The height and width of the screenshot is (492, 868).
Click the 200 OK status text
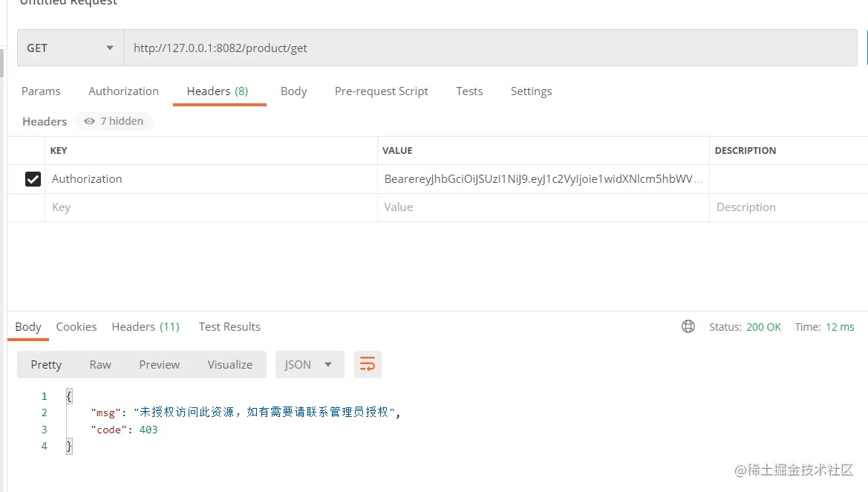tap(763, 327)
